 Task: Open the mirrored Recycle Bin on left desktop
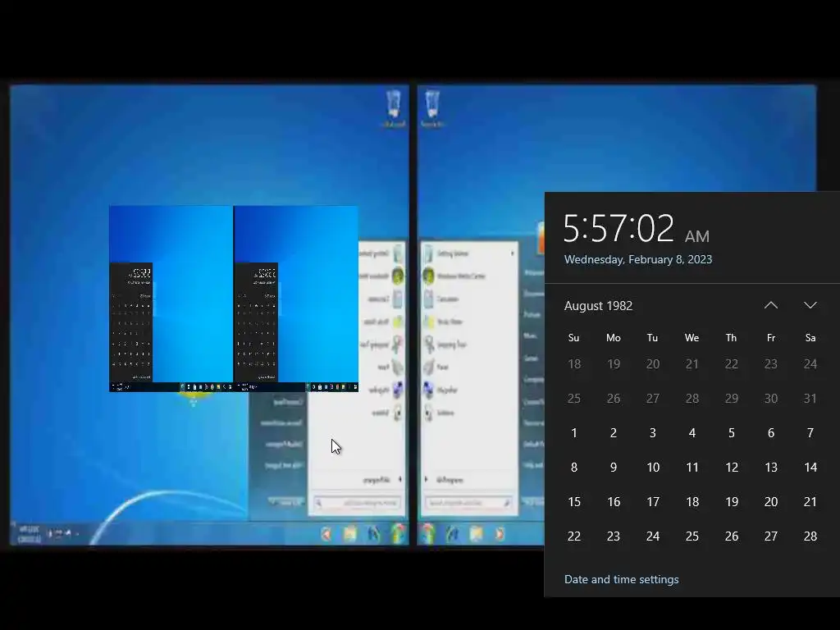393,107
